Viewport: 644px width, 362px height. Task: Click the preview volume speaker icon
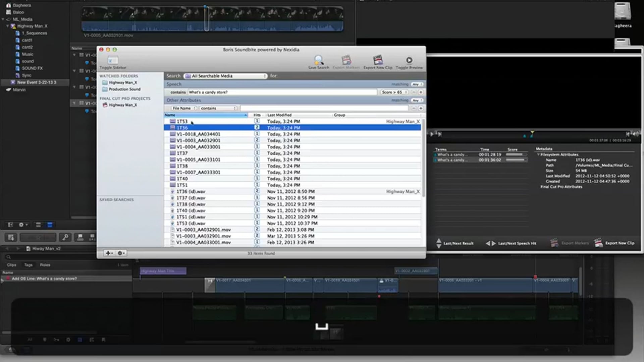tap(636, 134)
